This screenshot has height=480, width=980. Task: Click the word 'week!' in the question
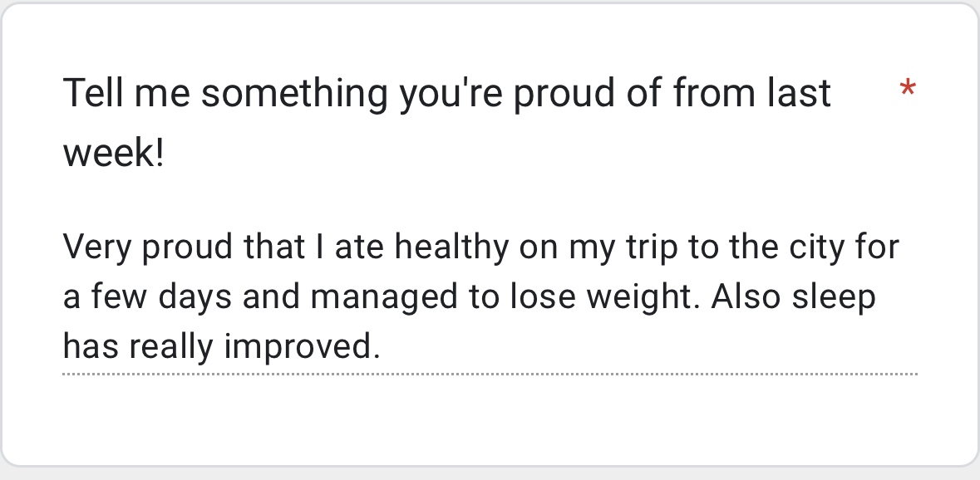(x=114, y=154)
